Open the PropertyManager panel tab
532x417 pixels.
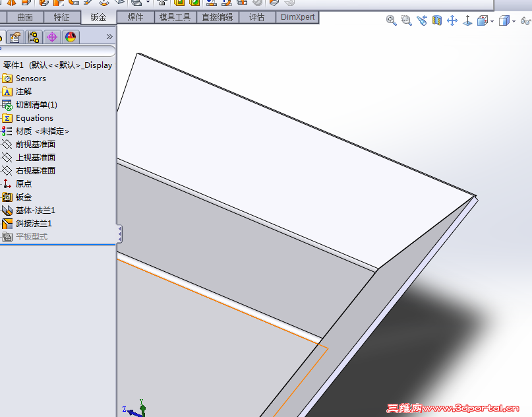(x=15, y=37)
